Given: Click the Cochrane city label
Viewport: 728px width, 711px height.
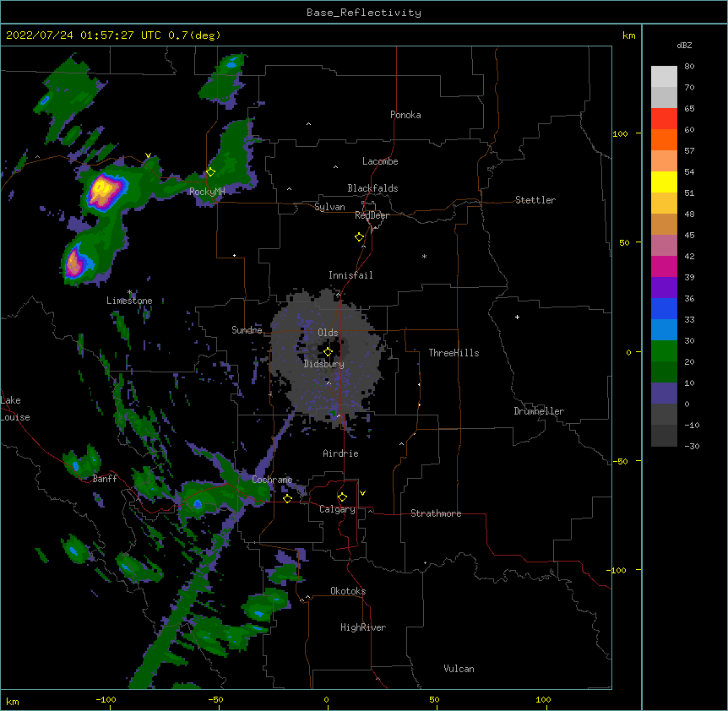Looking at the screenshot, I should point(272,480).
